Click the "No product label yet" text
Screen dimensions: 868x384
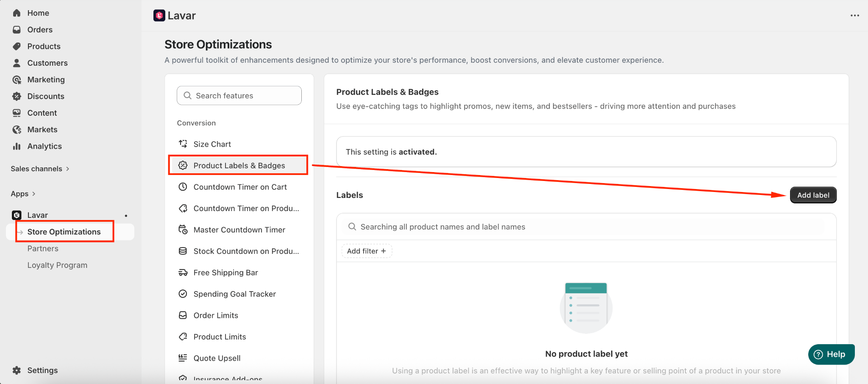click(x=586, y=354)
